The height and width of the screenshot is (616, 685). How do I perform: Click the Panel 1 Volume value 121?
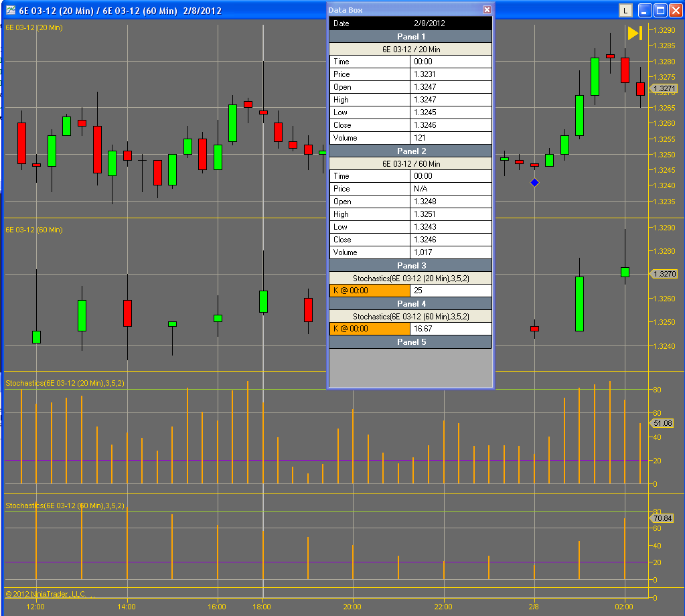coord(451,138)
